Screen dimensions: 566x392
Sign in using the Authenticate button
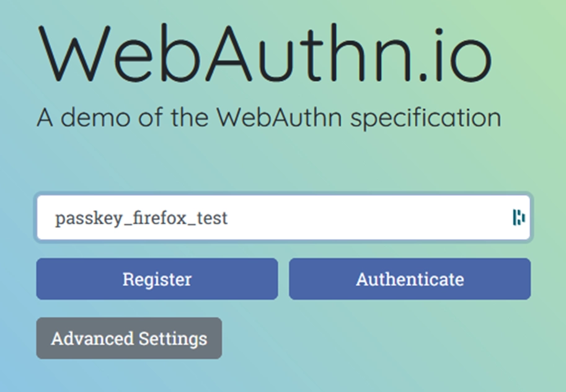(x=410, y=279)
